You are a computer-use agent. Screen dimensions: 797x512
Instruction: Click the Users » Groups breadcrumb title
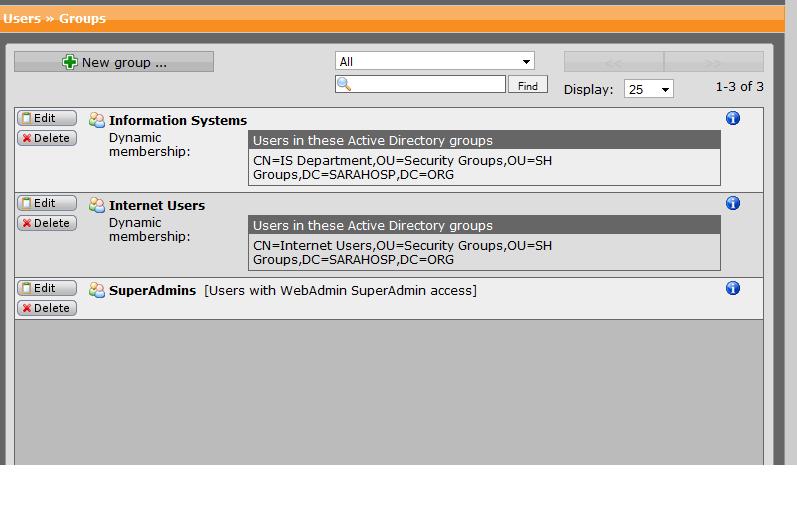point(54,19)
